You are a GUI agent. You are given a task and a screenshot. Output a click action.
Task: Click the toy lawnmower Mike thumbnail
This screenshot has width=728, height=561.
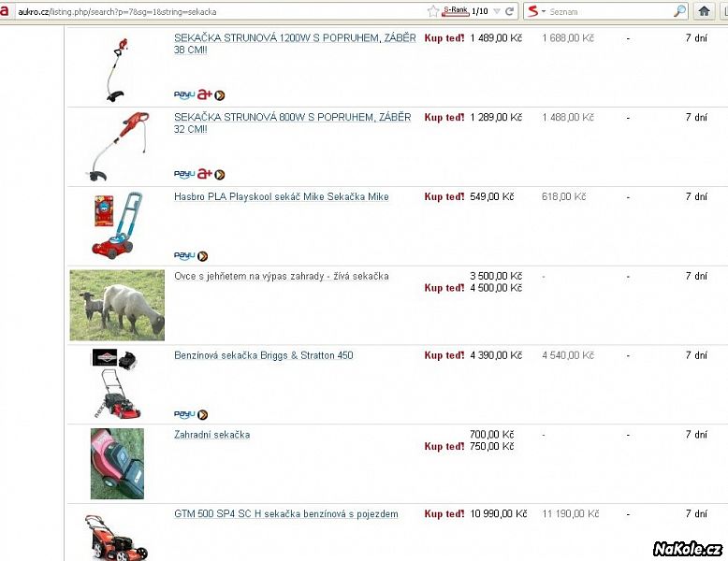(117, 225)
